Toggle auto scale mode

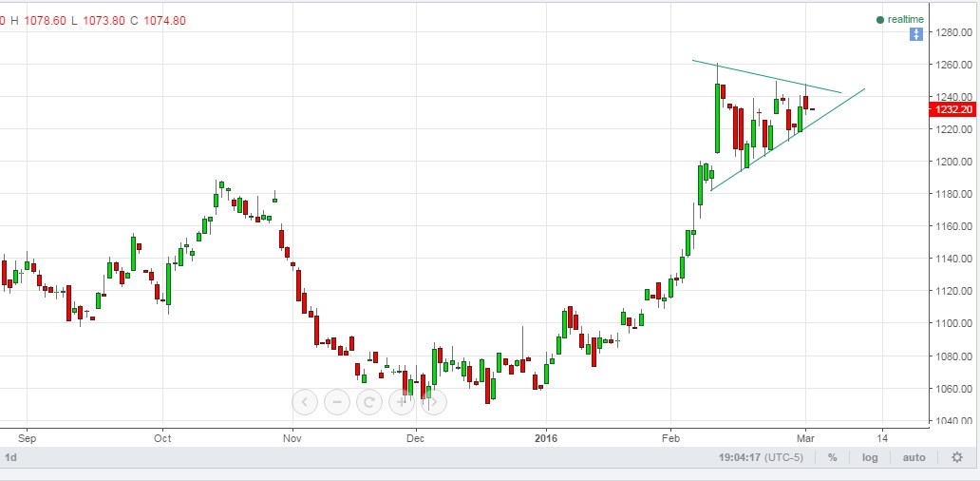click(x=914, y=458)
